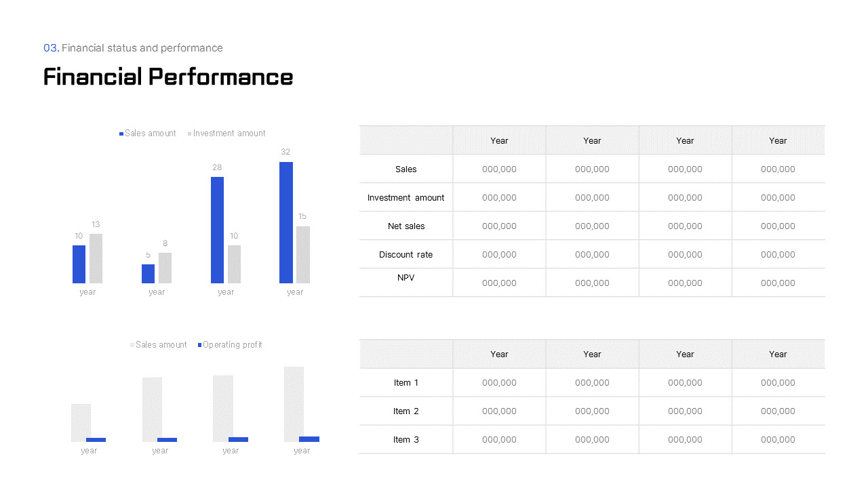
Task: Click "Investment amount" in the top chart legend
Action: click(x=229, y=134)
